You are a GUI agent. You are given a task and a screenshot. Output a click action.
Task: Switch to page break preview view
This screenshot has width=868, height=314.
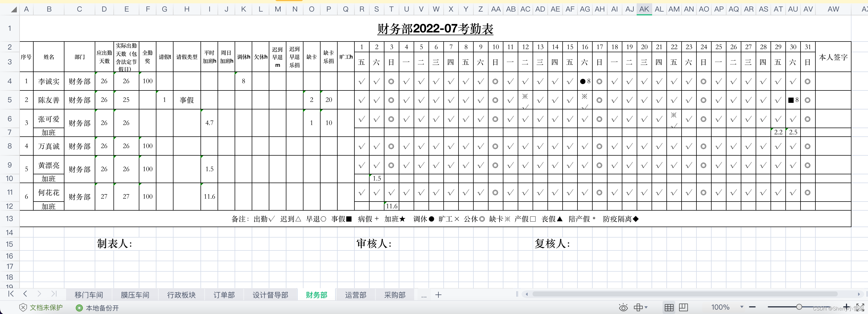click(x=684, y=307)
